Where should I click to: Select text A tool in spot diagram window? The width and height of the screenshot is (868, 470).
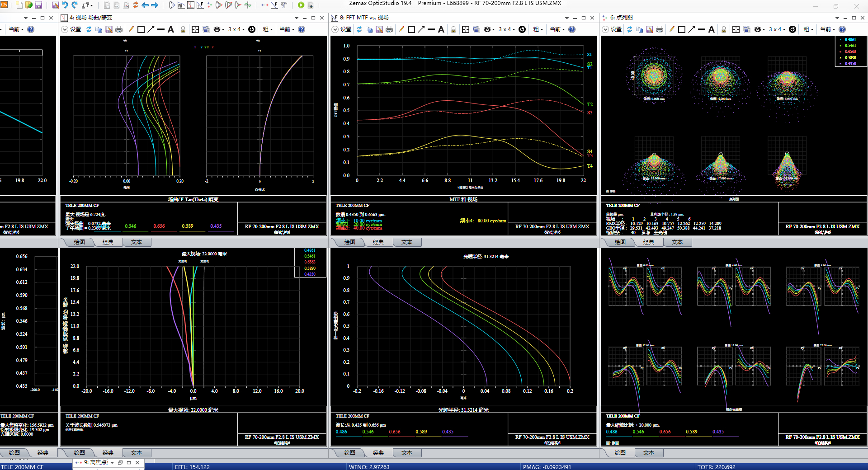tap(712, 29)
